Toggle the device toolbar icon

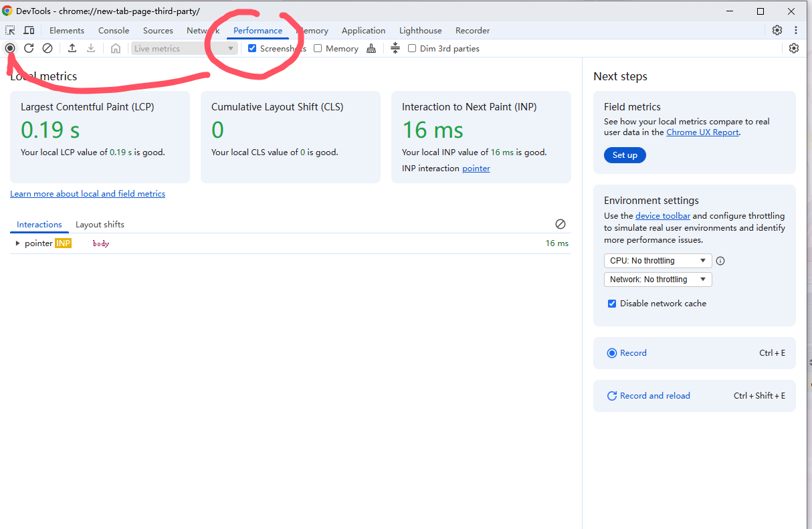coord(29,30)
